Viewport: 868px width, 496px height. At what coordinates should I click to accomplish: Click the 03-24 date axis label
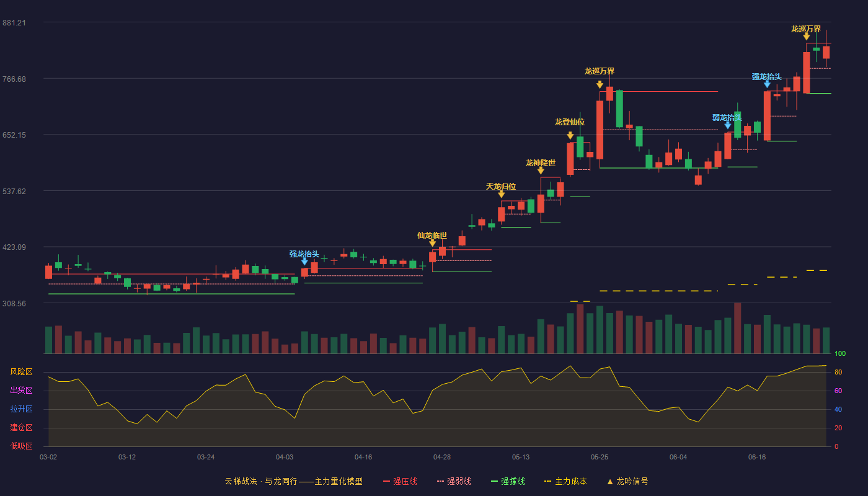[x=206, y=457]
